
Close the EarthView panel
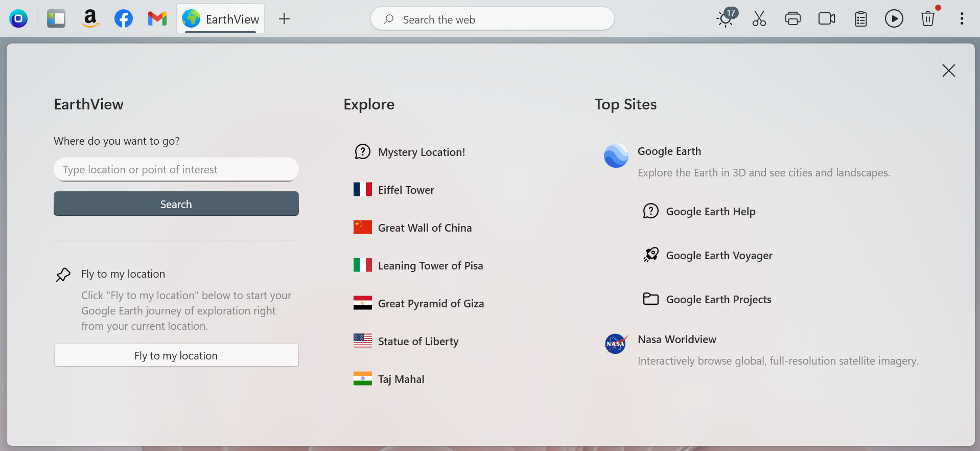click(949, 71)
